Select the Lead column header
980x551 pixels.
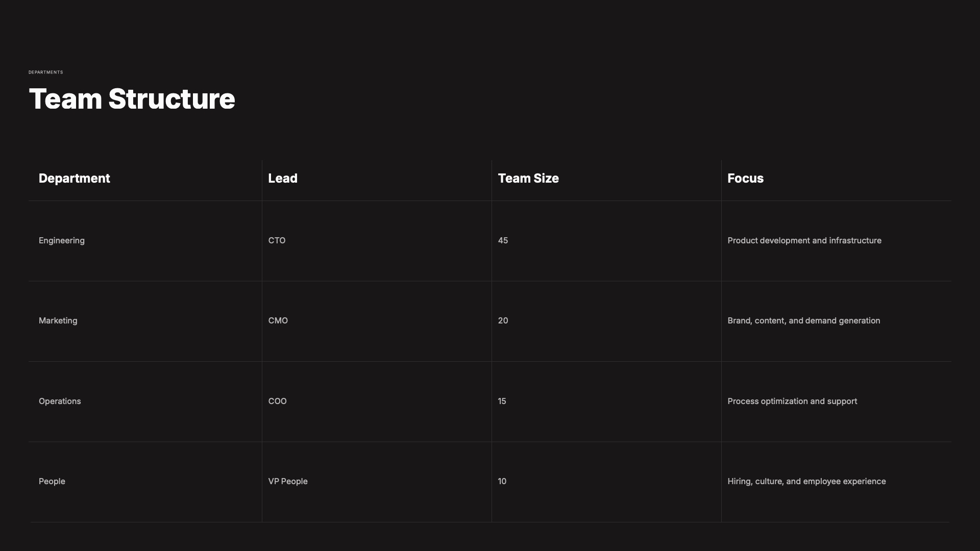283,179
